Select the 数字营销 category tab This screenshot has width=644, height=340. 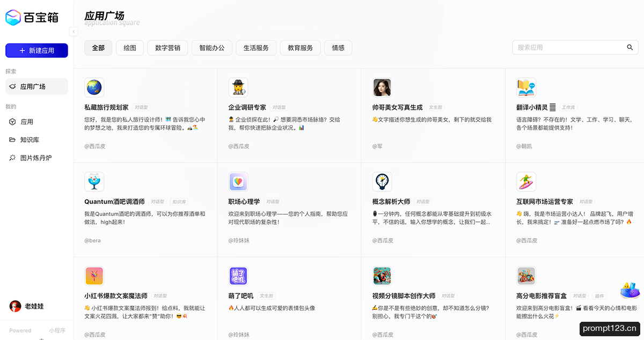(167, 48)
